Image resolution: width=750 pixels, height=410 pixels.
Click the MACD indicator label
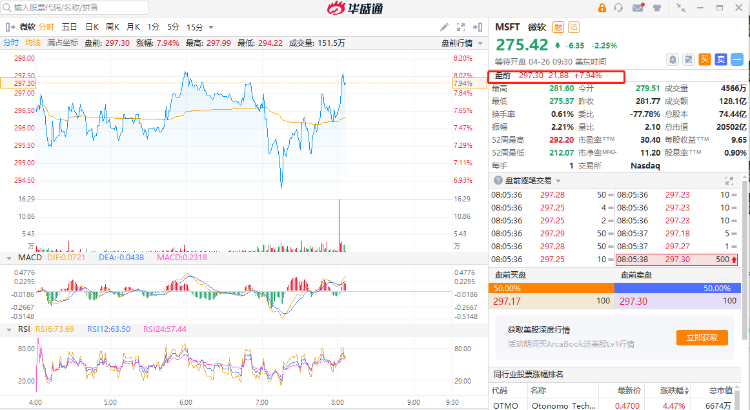coord(30,257)
